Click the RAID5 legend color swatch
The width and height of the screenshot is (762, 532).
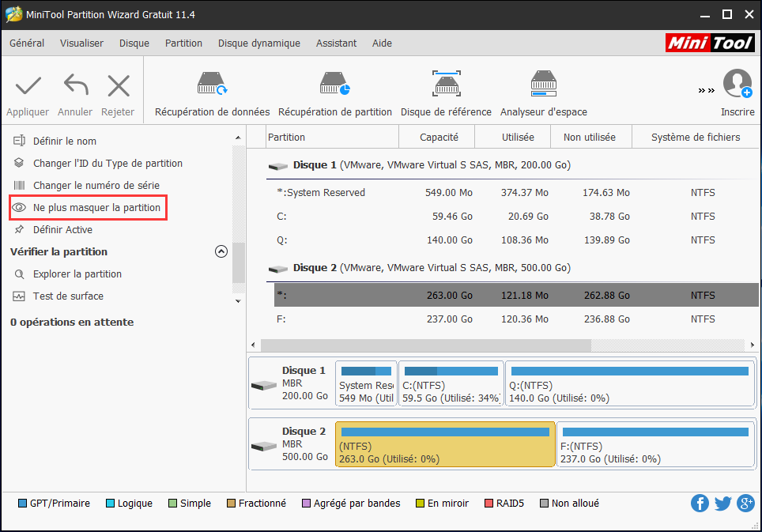click(x=489, y=503)
